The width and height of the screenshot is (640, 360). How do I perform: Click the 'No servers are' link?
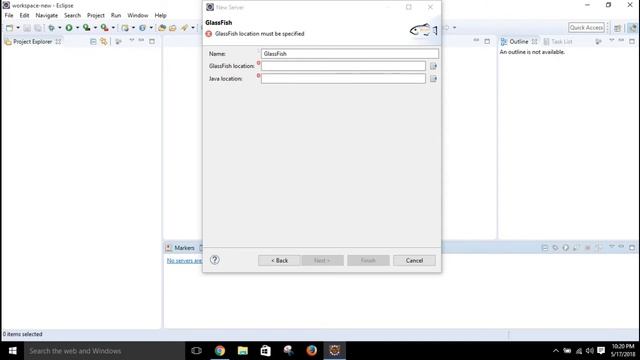[x=184, y=261]
